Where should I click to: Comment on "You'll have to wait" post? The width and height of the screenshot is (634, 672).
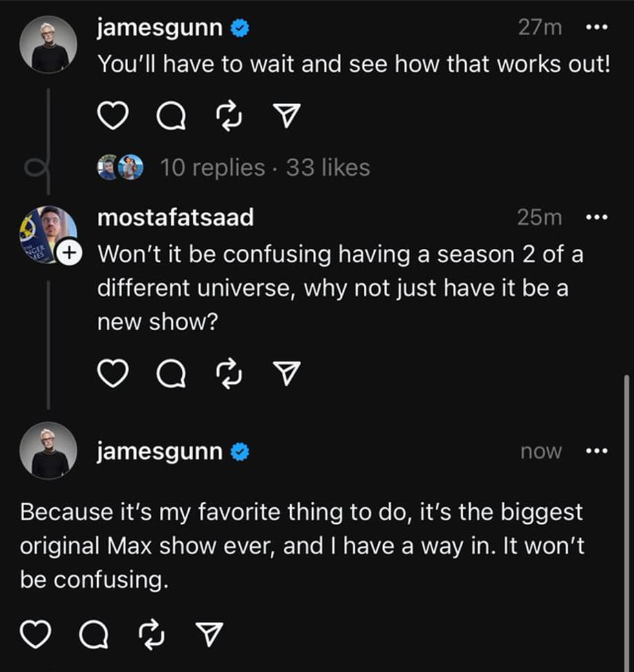(x=170, y=118)
